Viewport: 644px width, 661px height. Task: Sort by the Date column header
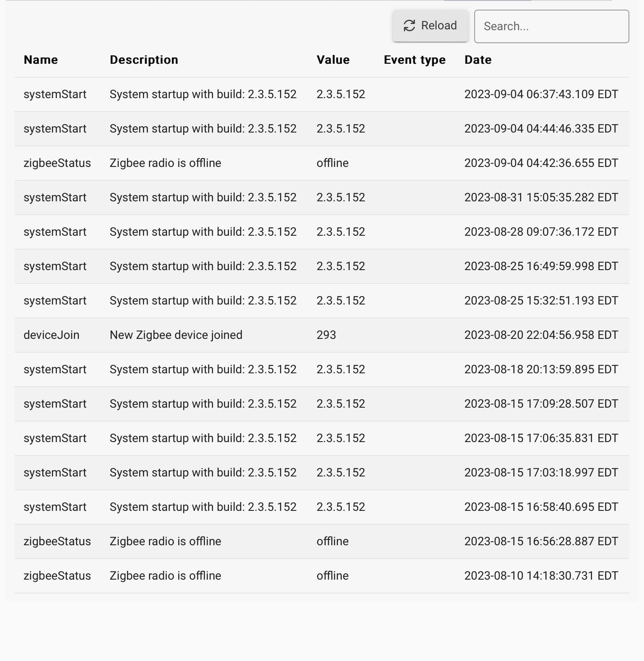(478, 60)
